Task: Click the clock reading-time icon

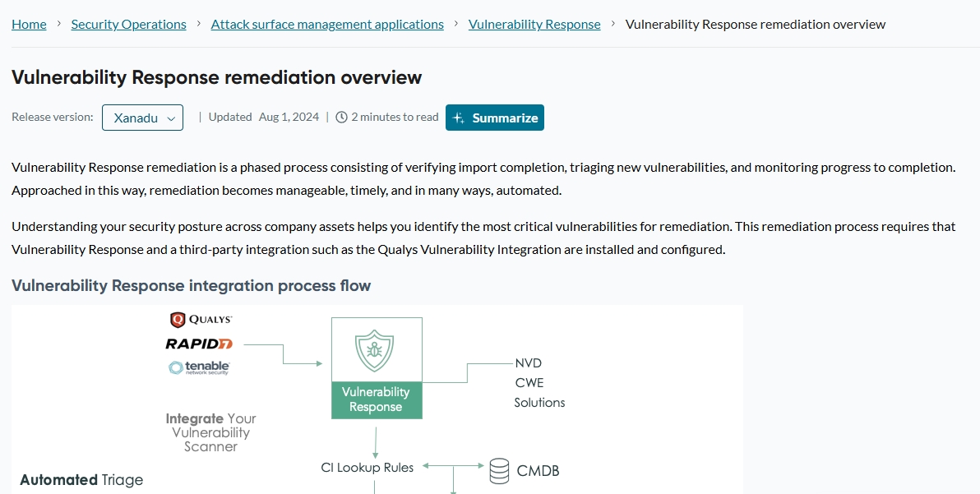Action: coord(342,118)
